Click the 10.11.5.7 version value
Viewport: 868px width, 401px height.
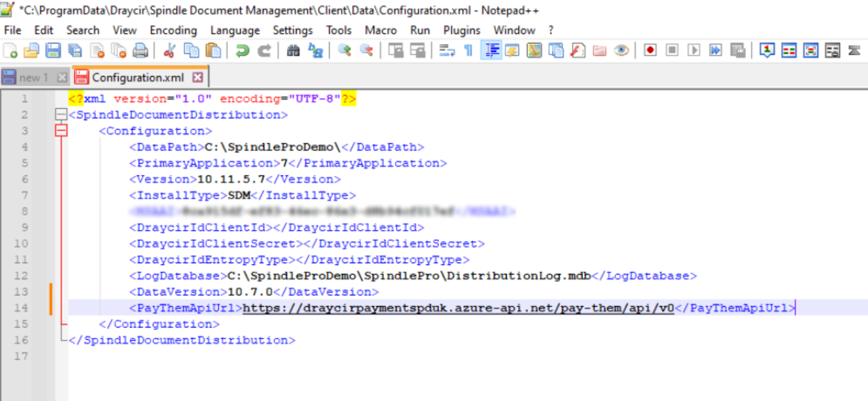tap(231, 179)
